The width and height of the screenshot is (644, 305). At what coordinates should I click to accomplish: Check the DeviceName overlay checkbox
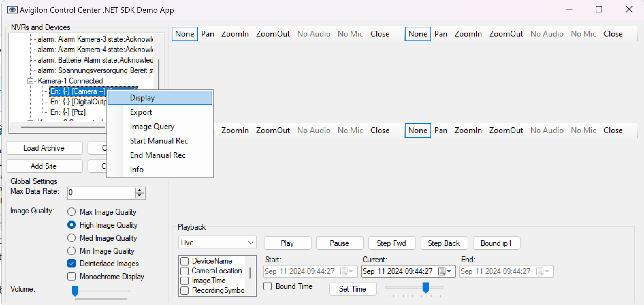pos(185,261)
